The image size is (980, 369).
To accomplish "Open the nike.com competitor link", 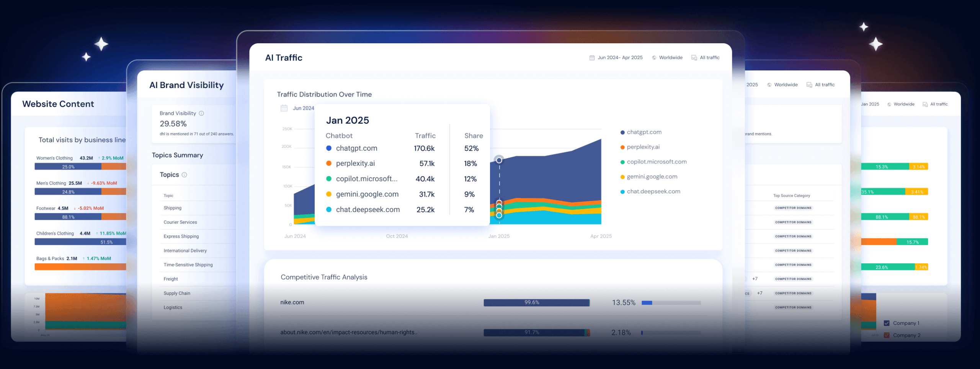I will [292, 302].
